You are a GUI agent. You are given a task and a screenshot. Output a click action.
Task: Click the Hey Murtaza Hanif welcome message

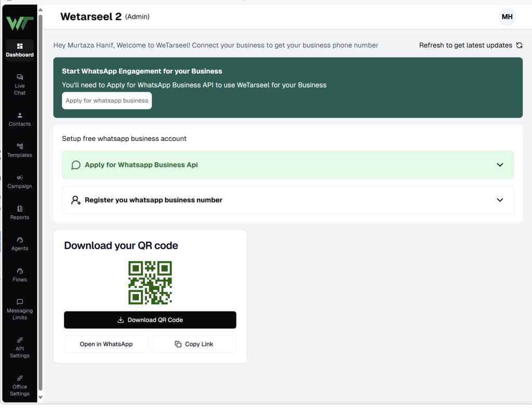click(216, 45)
